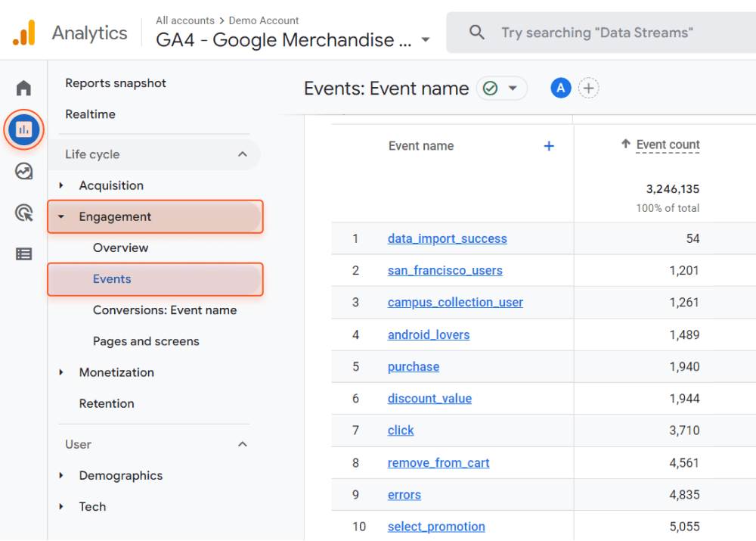Open the Home icon in sidebar

pyautogui.click(x=24, y=89)
